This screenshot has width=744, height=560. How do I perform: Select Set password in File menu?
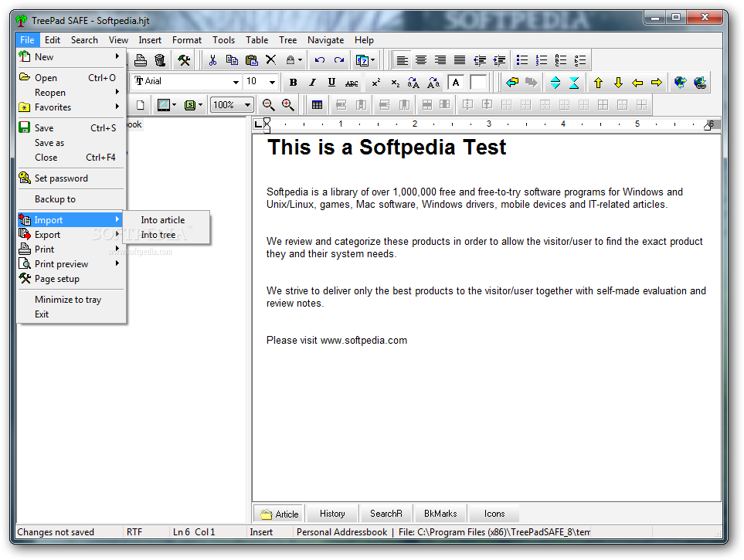[x=71, y=178]
